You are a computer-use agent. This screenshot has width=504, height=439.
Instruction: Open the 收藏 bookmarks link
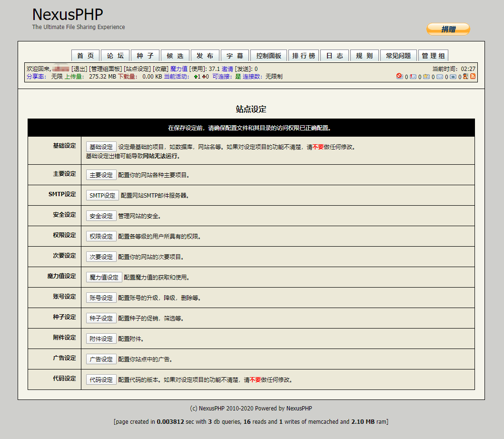pyautogui.click(x=160, y=69)
